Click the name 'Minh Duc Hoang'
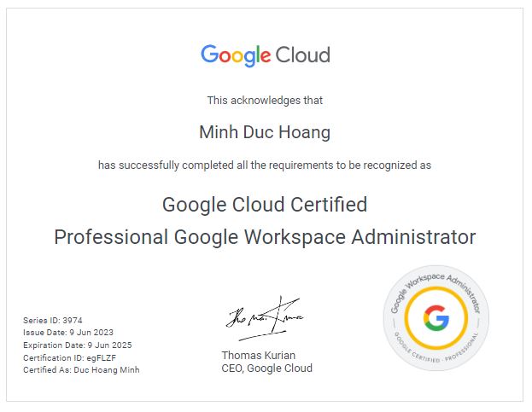Viewport: 532px width, 412px height. click(265, 132)
